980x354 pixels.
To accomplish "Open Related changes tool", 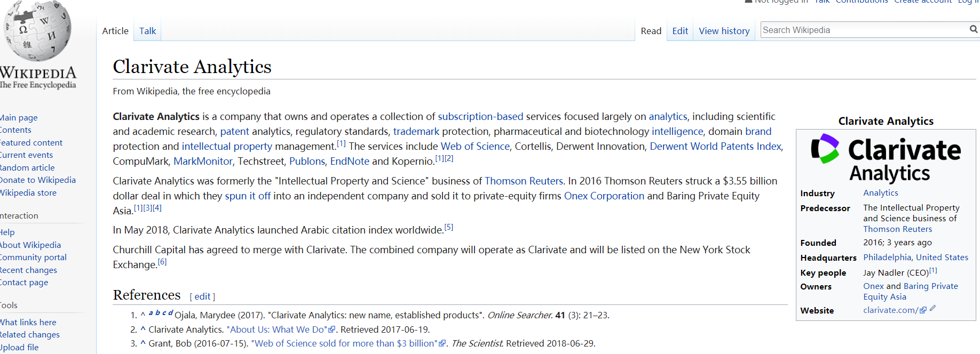I will [30, 335].
